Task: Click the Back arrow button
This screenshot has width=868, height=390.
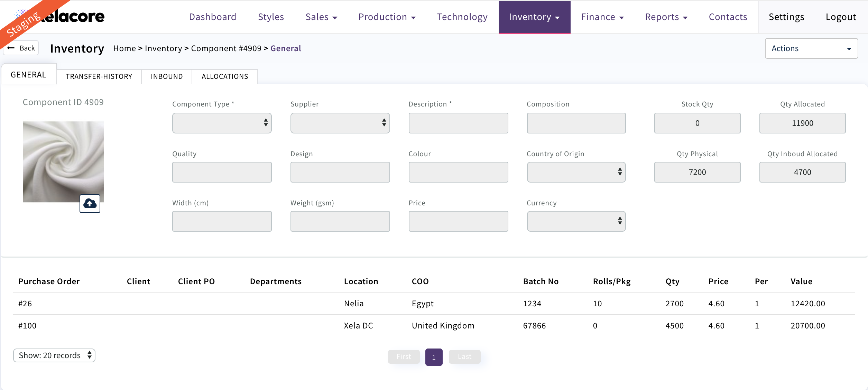Action: click(x=21, y=48)
